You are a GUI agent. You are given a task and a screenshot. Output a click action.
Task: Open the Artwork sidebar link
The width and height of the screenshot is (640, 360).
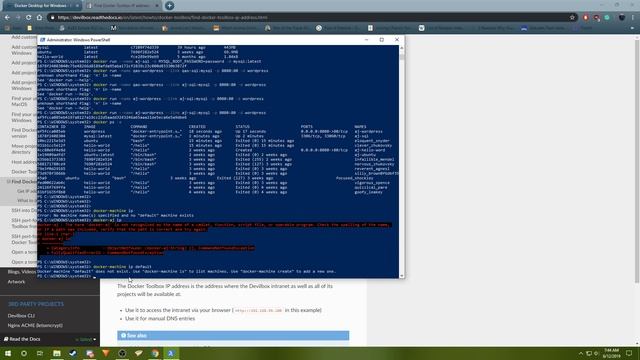pos(16,282)
